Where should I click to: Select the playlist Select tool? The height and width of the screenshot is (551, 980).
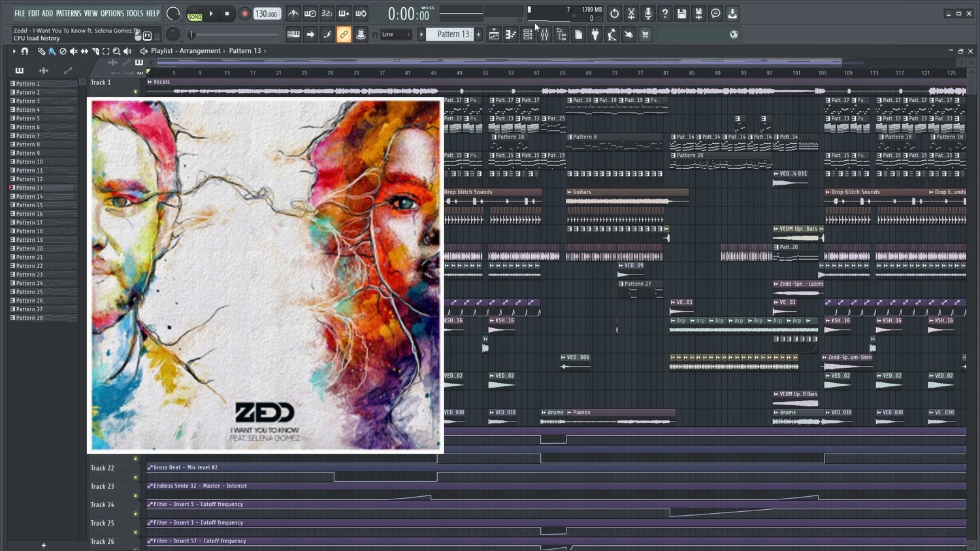[106, 51]
